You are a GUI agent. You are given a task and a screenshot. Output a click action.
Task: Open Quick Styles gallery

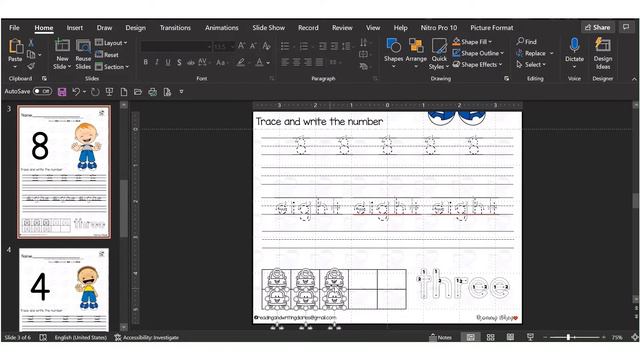(439, 54)
